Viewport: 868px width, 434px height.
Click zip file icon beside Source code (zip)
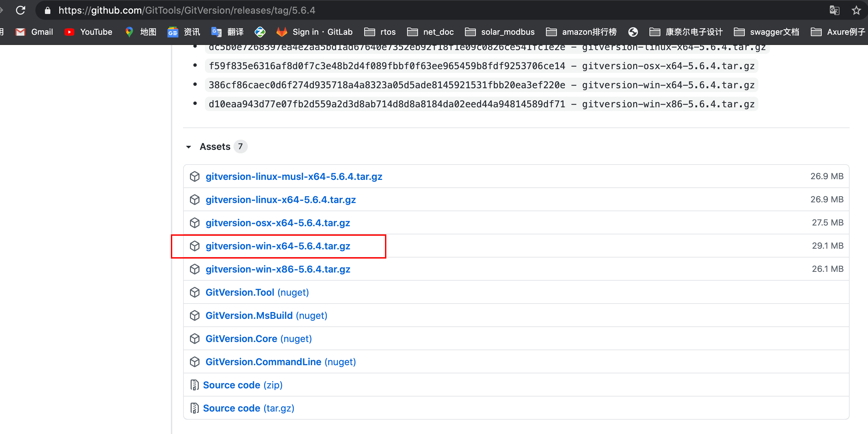pos(194,385)
